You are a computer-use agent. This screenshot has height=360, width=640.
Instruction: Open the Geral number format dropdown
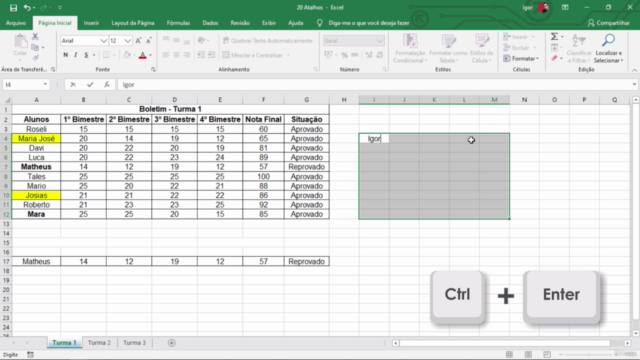[x=380, y=41]
